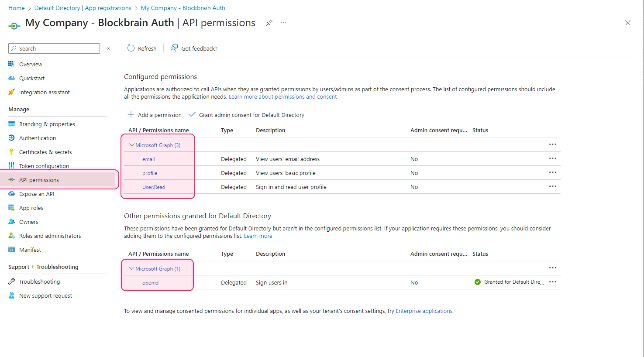This screenshot has height=357, width=644.
Task: Open the more options menu for profile row
Action: 553,172
